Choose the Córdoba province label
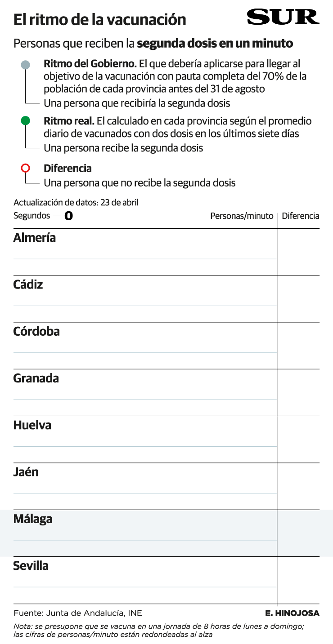This screenshot has height=644, width=333. [36, 332]
